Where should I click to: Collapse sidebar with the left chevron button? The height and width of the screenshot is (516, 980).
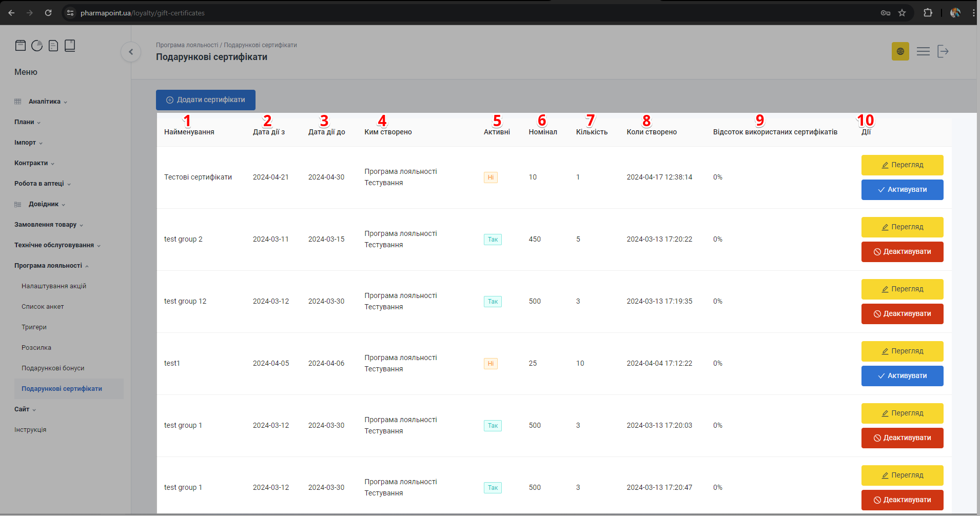131,52
